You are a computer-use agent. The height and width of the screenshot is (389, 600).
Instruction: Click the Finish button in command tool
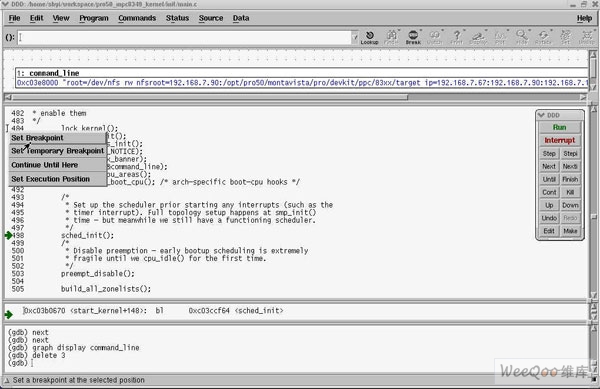coord(570,179)
